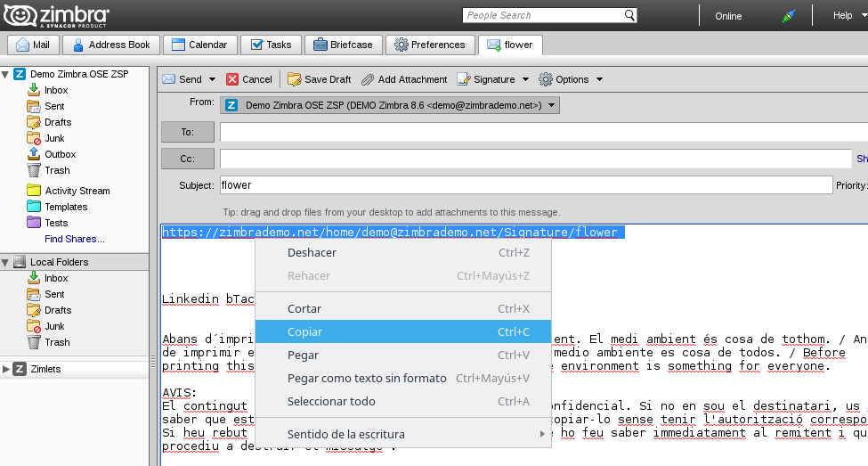Select the flower compose tab

click(510, 45)
